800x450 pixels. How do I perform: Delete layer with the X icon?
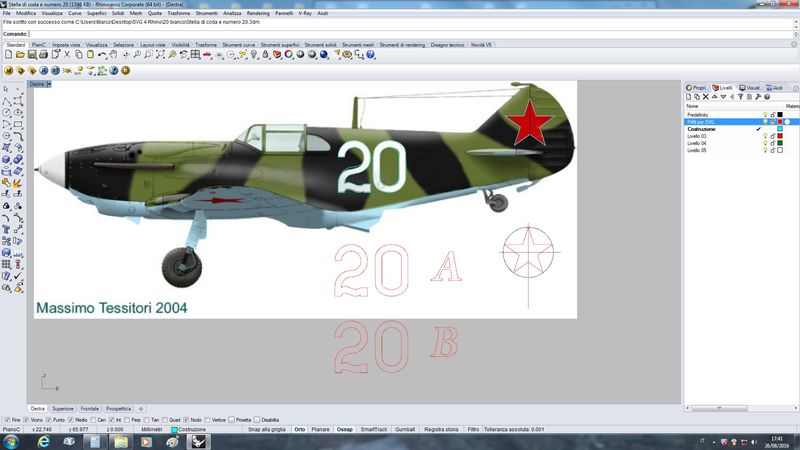click(x=706, y=96)
